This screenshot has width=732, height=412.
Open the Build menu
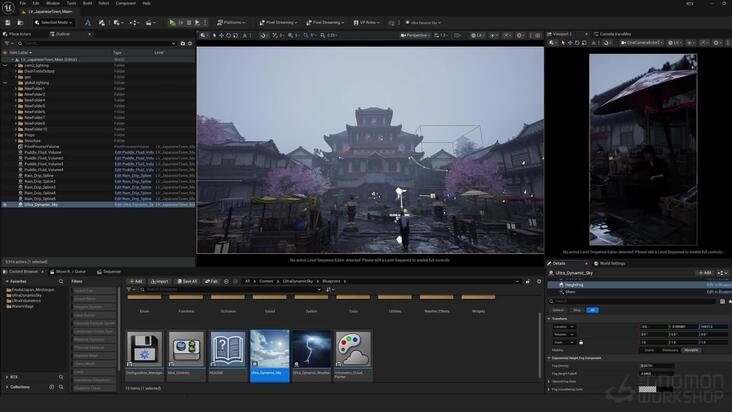coord(87,3)
